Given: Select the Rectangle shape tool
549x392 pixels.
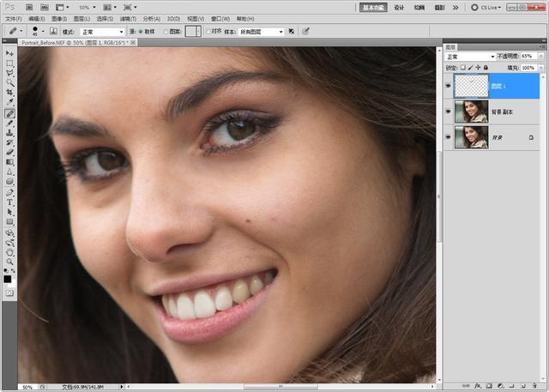Looking at the screenshot, I should [x=9, y=222].
